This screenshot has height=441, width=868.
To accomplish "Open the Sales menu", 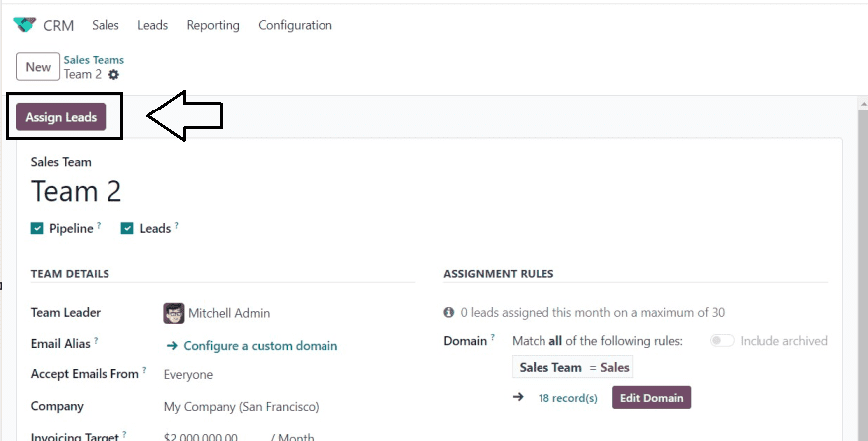I will pyautogui.click(x=106, y=25).
